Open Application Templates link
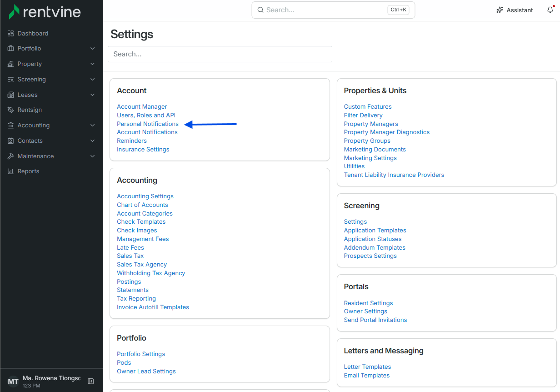560x392 pixels. pyautogui.click(x=375, y=230)
